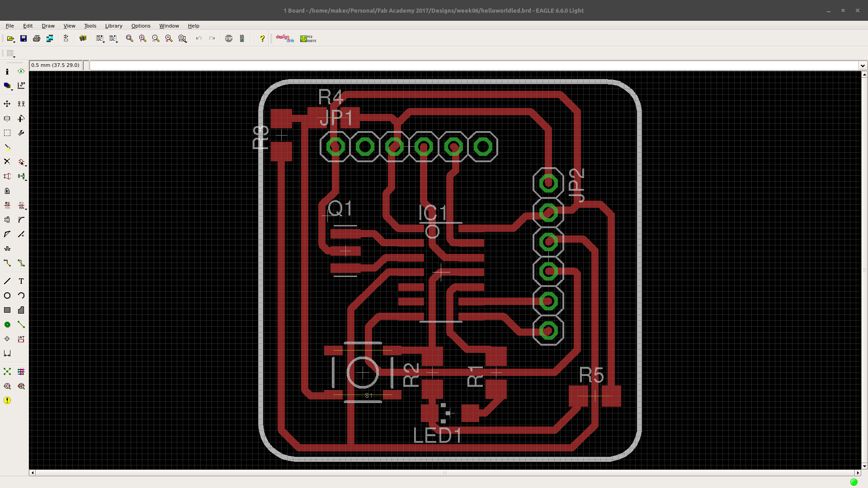Viewport: 868px width, 488px height.
Task: Select the Signal tool
Action: (21, 324)
